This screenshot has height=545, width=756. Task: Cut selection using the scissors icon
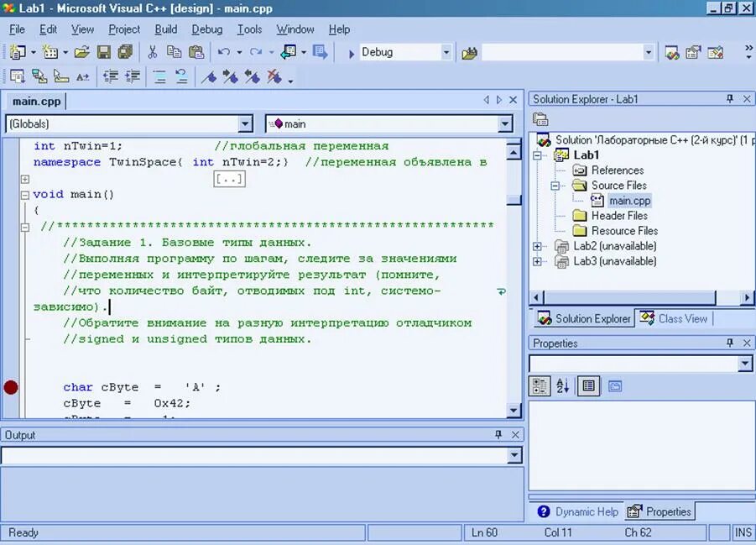click(153, 52)
